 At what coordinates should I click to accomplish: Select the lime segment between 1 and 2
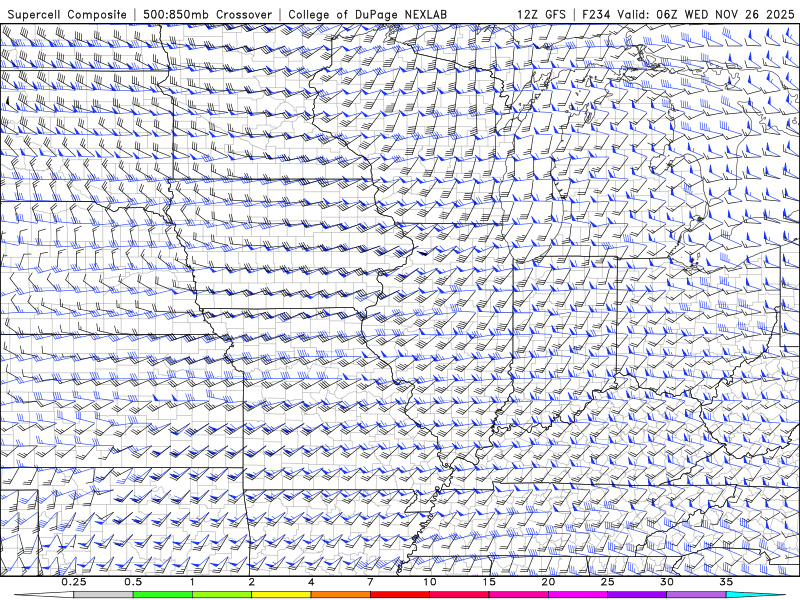[222, 595]
